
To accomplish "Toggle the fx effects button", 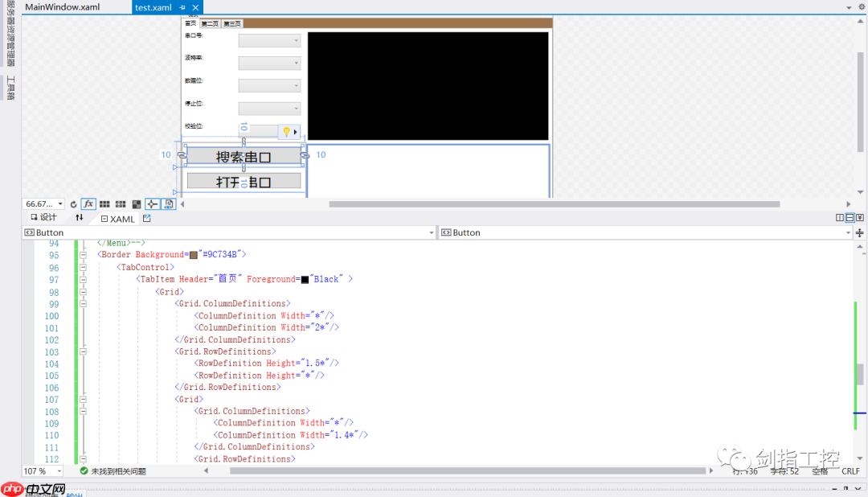I will (x=88, y=204).
